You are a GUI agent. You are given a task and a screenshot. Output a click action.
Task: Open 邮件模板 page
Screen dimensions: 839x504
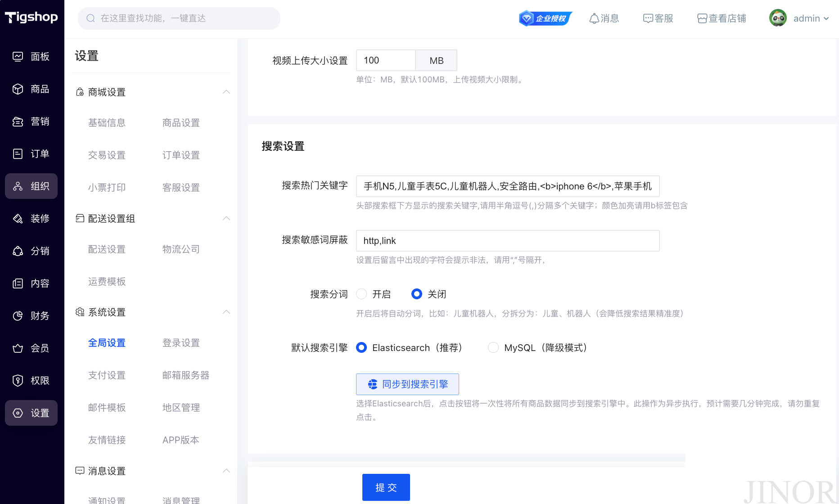pyautogui.click(x=107, y=407)
